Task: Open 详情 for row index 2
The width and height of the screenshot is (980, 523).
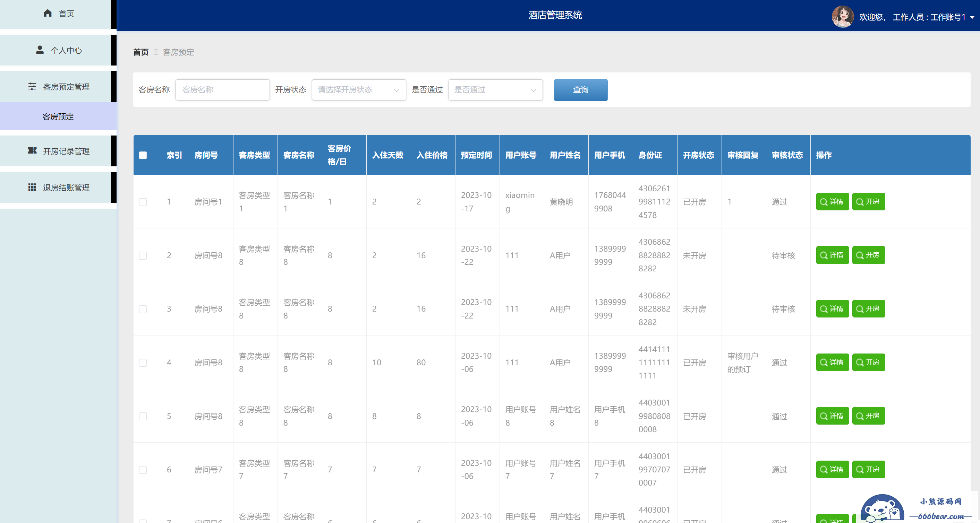Action: pyautogui.click(x=832, y=255)
